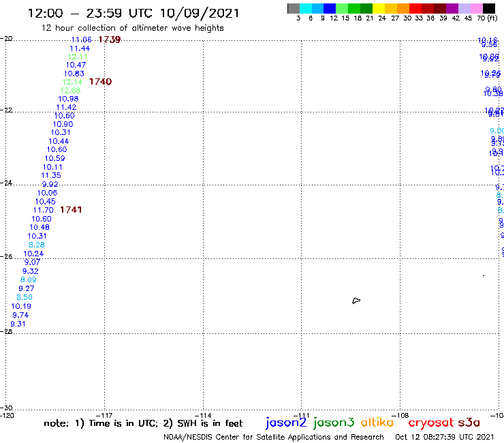Select the 9.74 wave height reading
The height and width of the screenshot is (443, 504).
tap(20, 316)
